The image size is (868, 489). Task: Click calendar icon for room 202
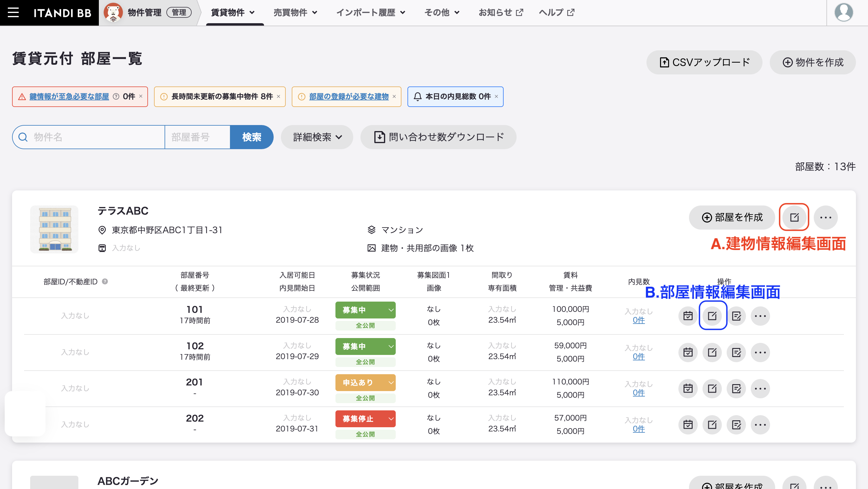688,425
